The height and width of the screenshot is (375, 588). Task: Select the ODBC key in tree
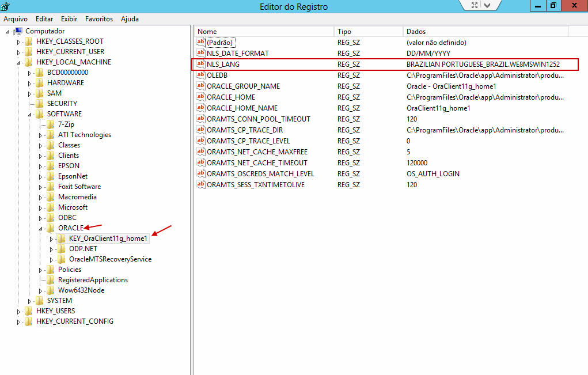coord(67,218)
